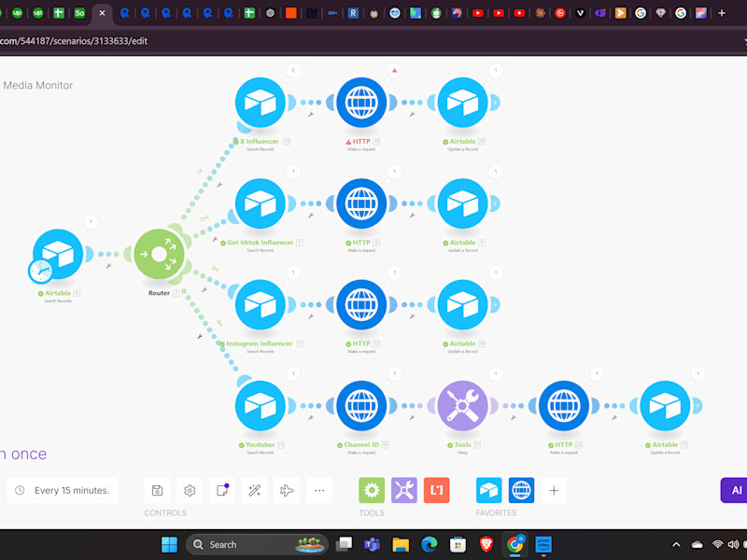Click filter wrench between Tools and HTTP 22
This screenshot has height=560, width=747.
click(513, 417)
